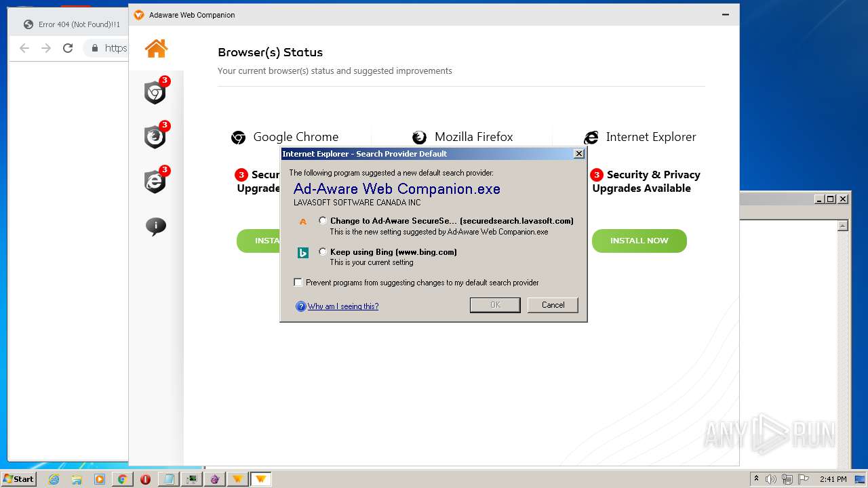Viewport: 868px width, 488px height.
Task: Click the Chrome forward arrow
Action: pyautogui.click(x=46, y=48)
